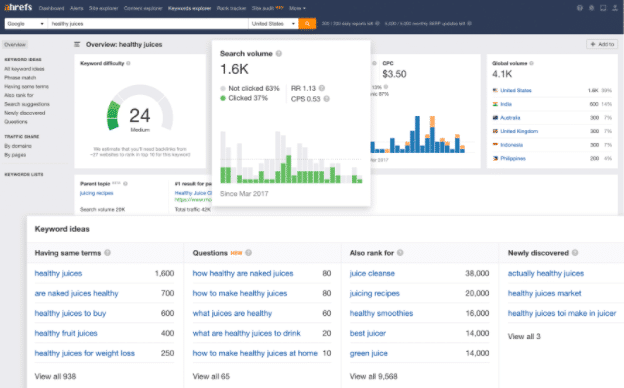Viewport: 624px width, 388px height.
Task: Click the Keyword difficulty info icon
Action: coord(128,63)
